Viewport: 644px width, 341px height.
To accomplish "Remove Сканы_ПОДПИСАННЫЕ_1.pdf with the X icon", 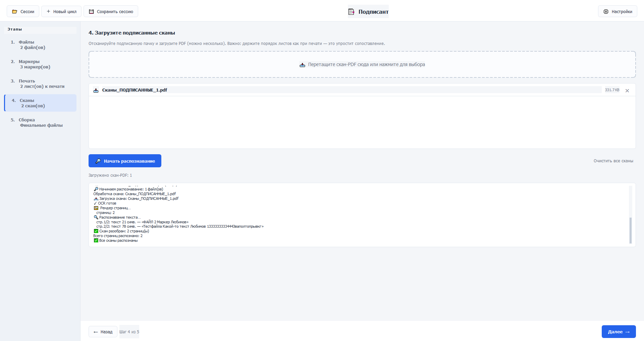I will coord(627,91).
